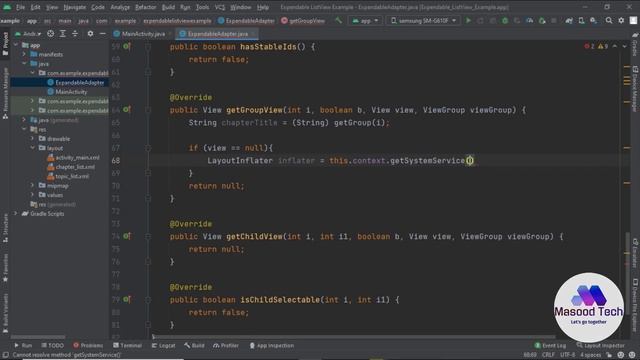
Task: Click the Debug app bug icon
Action: (505, 20)
